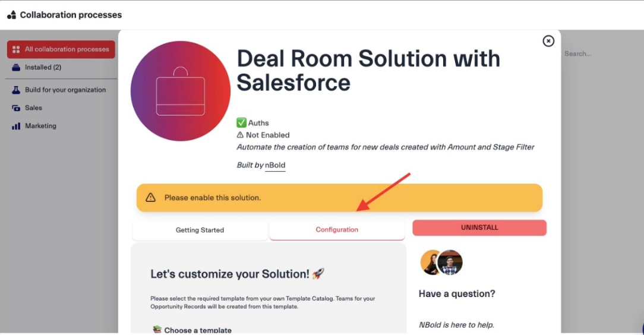Open the nBold builder link
The image size is (644, 335).
click(275, 165)
